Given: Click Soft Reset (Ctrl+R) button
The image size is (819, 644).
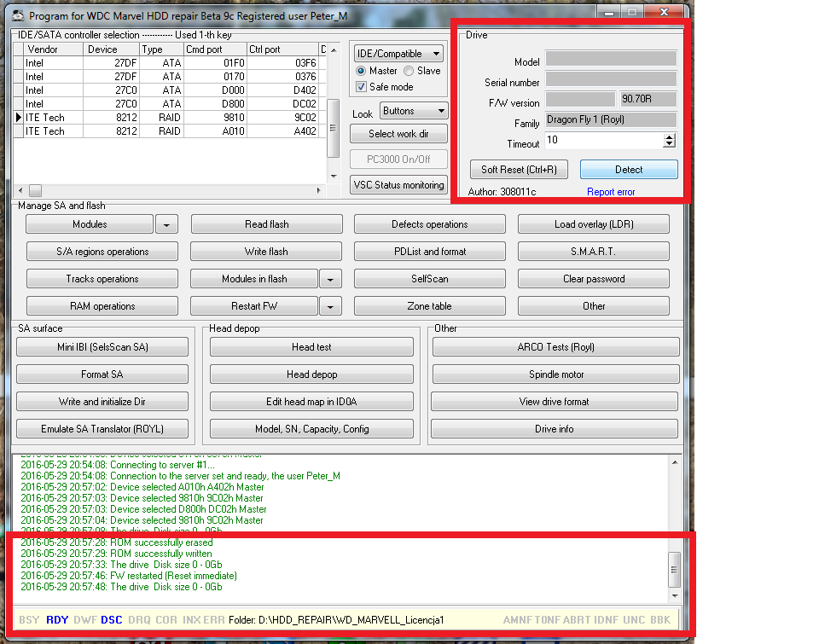Looking at the screenshot, I should (x=519, y=170).
